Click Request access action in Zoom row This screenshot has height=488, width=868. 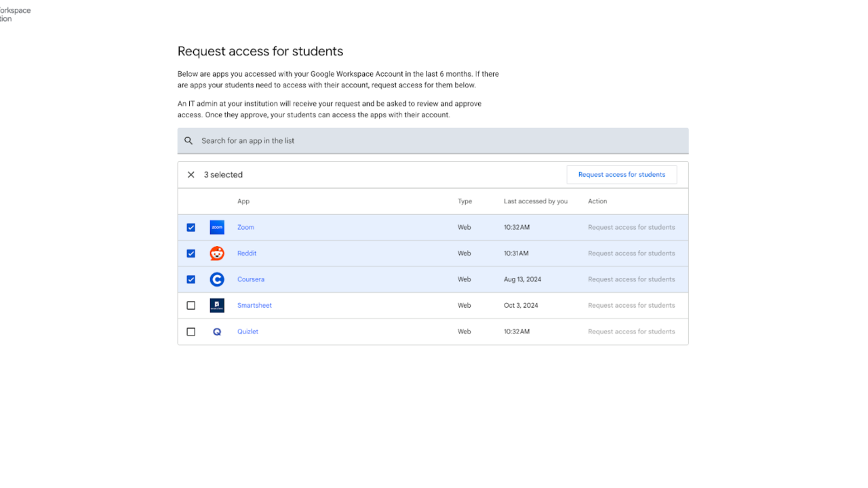pyautogui.click(x=631, y=228)
